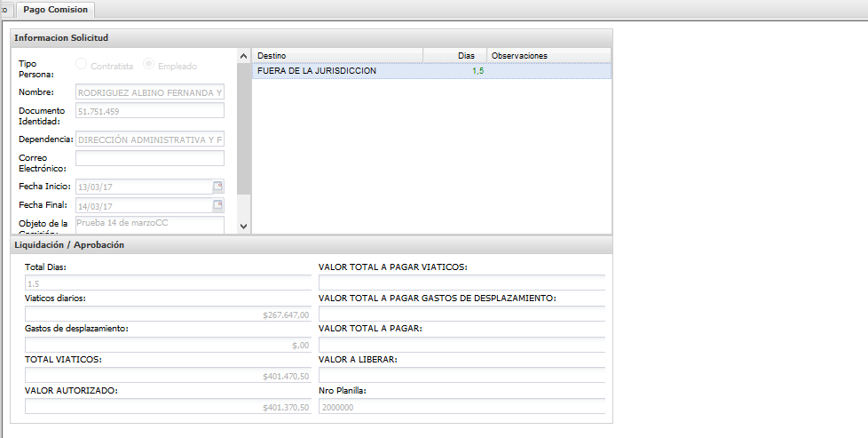868x438 pixels.
Task: Select the Contratista radio button
Action: (82, 65)
